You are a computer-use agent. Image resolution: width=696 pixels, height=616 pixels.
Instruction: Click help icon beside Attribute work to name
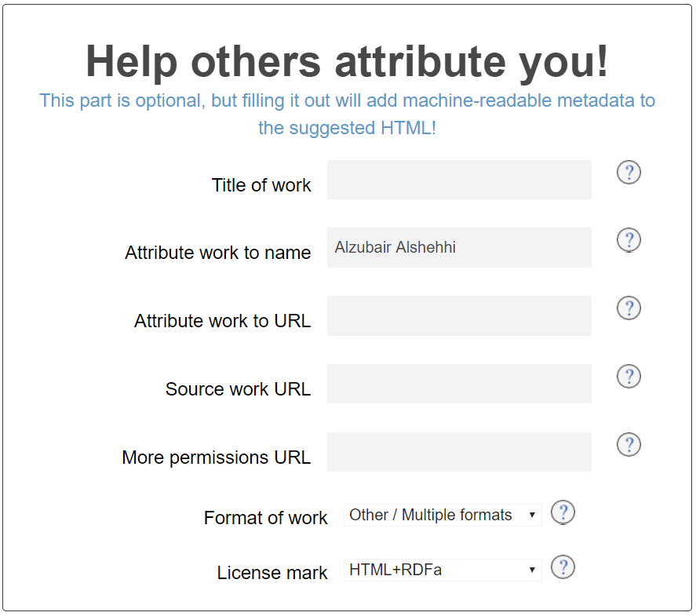click(629, 240)
